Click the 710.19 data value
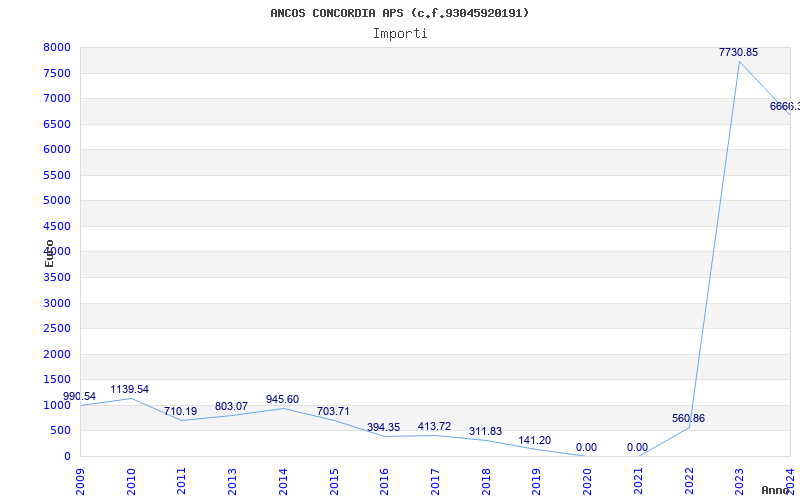 [180, 411]
